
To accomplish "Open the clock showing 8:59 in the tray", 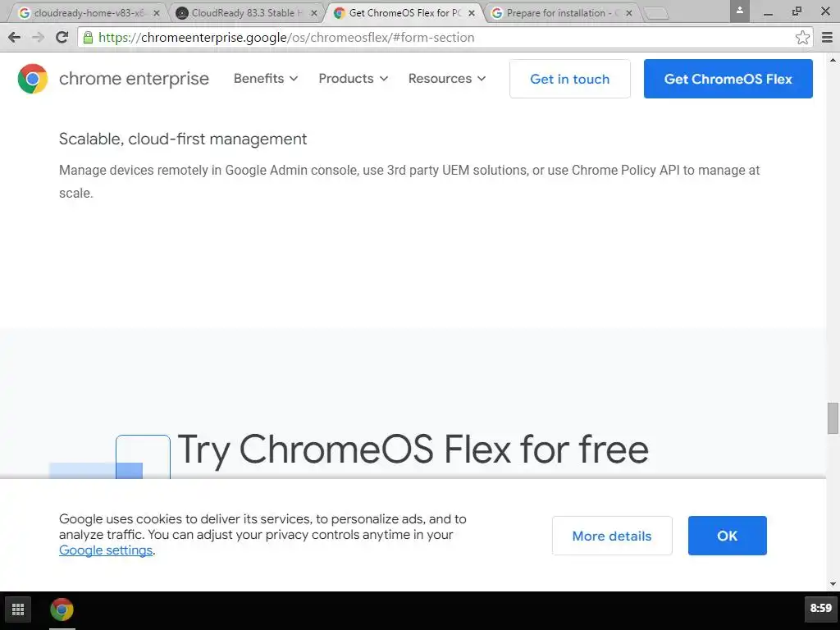I will click(x=820, y=608).
